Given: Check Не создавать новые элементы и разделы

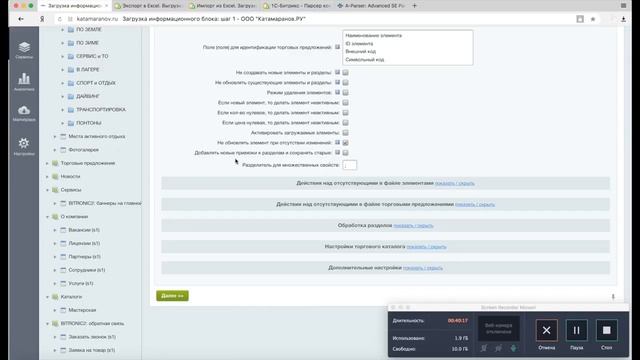Looking at the screenshot, I should [x=345, y=73].
